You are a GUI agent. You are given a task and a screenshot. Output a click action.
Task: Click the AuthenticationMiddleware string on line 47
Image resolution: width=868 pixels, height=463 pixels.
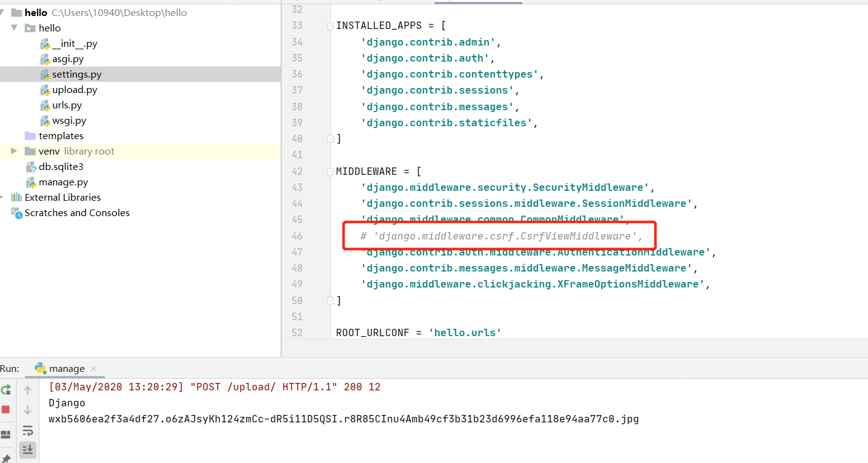[535, 252]
